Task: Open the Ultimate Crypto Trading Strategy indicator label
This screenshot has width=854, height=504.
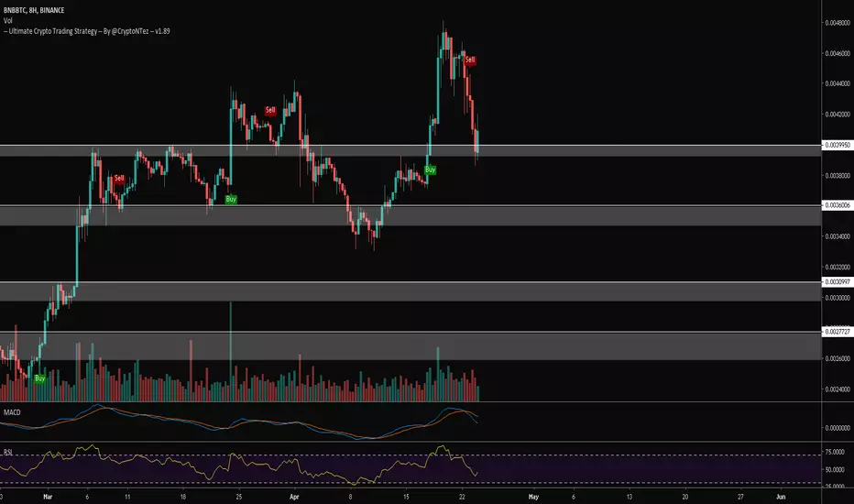Action: [x=87, y=31]
